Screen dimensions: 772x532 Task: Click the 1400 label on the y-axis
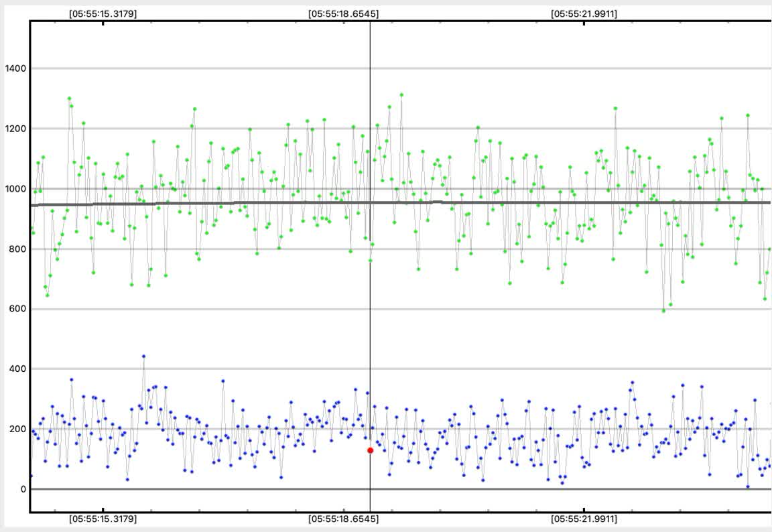[x=15, y=68]
